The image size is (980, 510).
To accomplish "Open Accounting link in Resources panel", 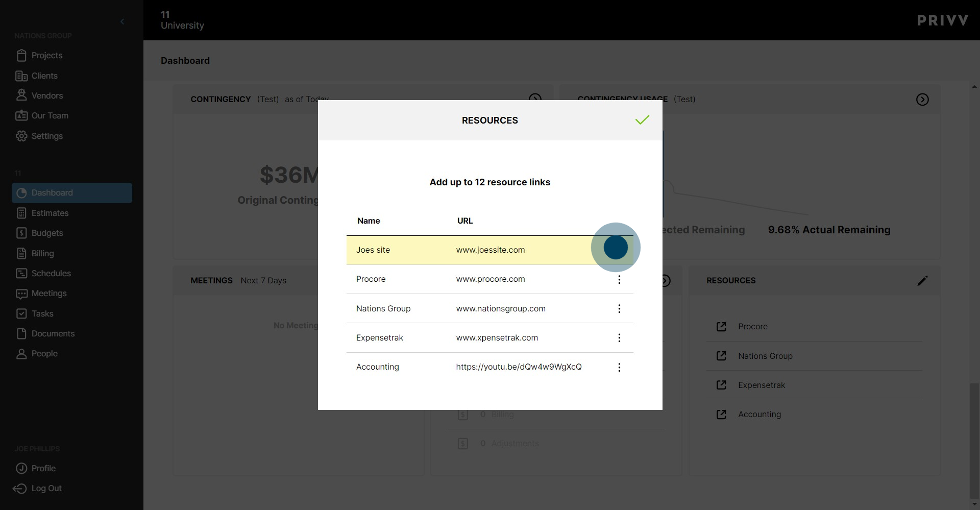I will tap(759, 415).
